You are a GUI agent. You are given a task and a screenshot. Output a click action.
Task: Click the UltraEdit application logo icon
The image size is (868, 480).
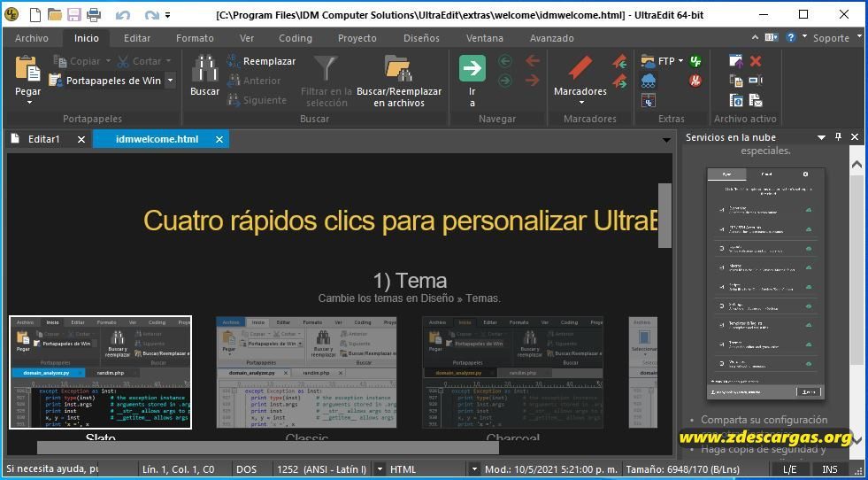coord(11,15)
